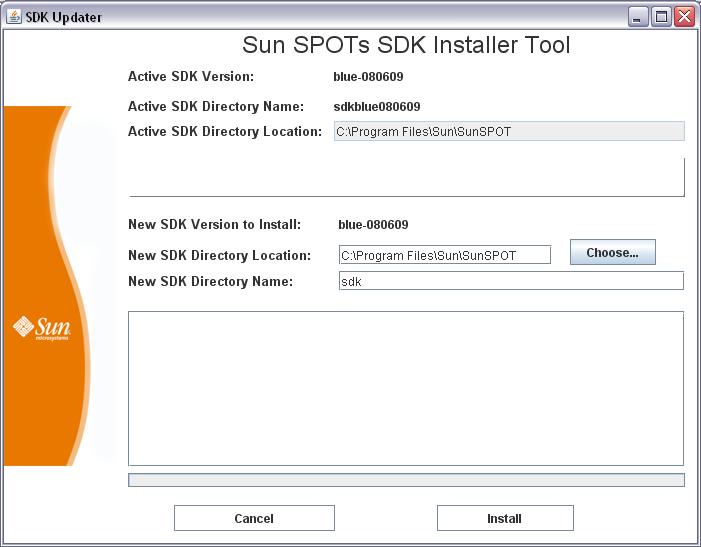Click the Sun SPOTs SDK Installer Tool heading
The image size is (701, 547).
(x=406, y=45)
